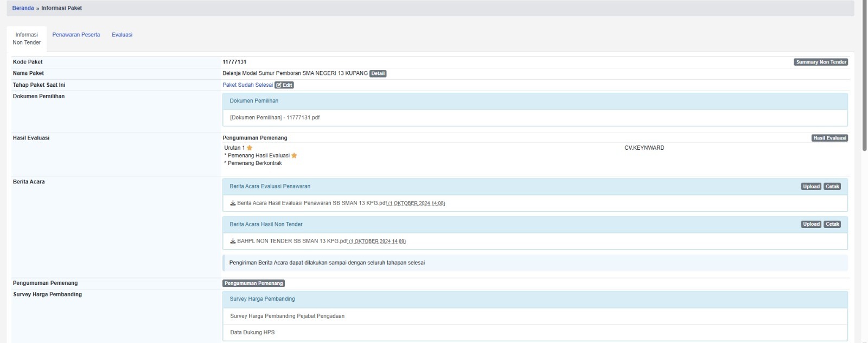The image size is (868, 343).
Task: Click the download icon for Berita Acara Hasil Evaluasi
Action: tap(233, 204)
